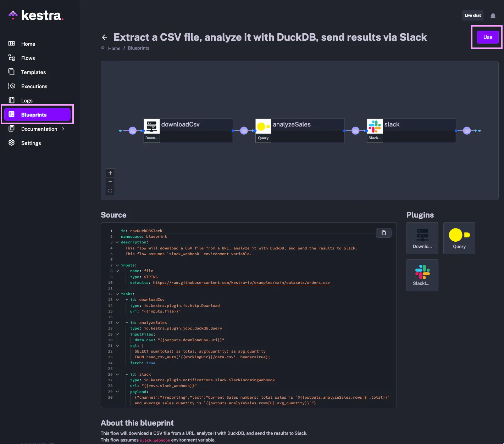The image size is (504, 444).
Task: Click the Kestra logo
Action: coord(36,15)
